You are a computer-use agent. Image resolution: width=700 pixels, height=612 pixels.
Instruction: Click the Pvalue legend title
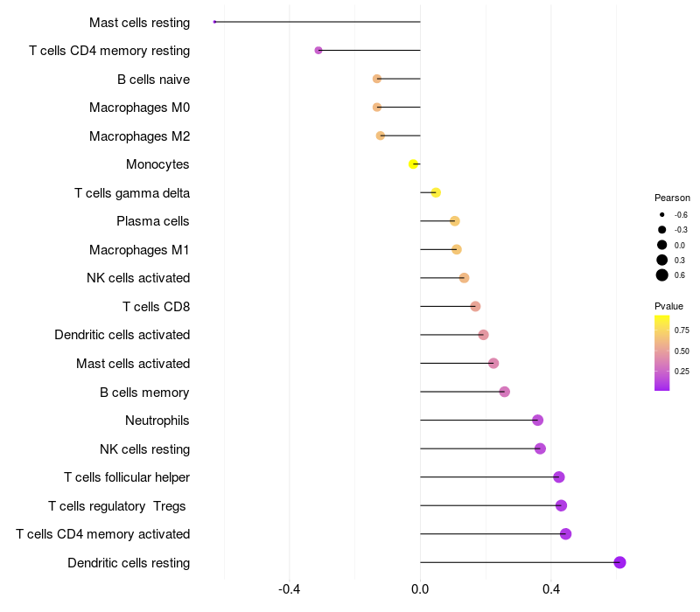668,306
